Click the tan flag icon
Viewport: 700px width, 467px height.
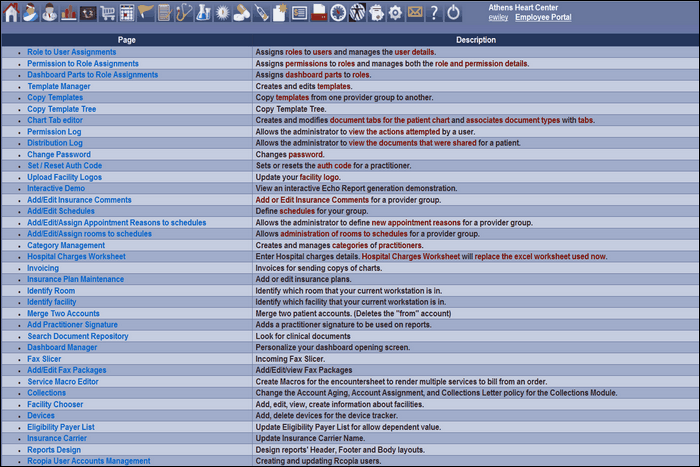(x=146, y=13)
